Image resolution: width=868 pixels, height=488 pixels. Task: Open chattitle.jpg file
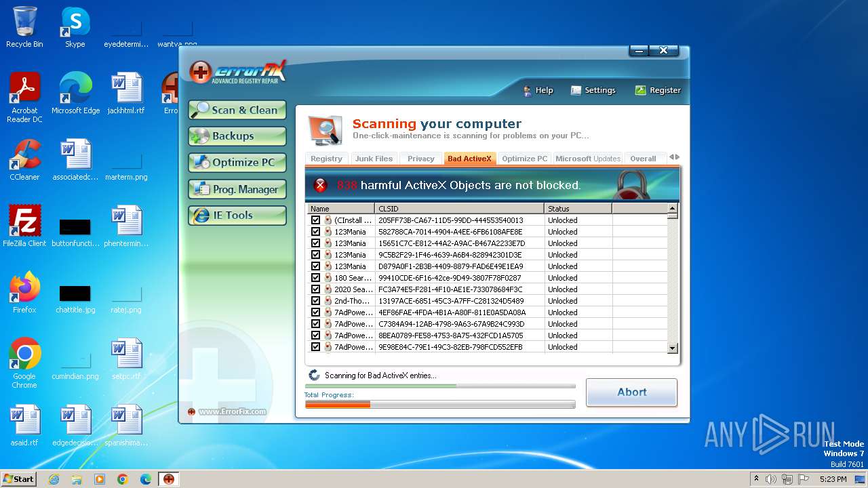click(75, 298)
